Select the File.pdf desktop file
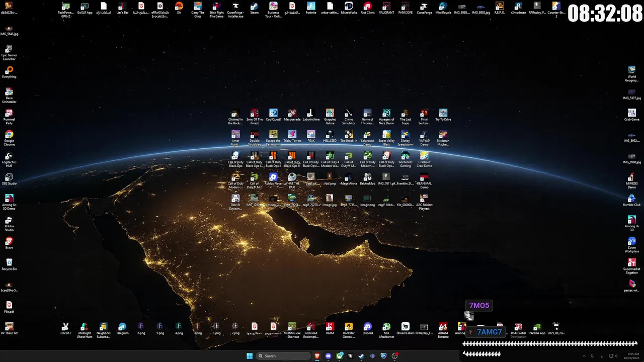Image resolution: width=644 pixels, height=362 pixels. click(9, 308)
